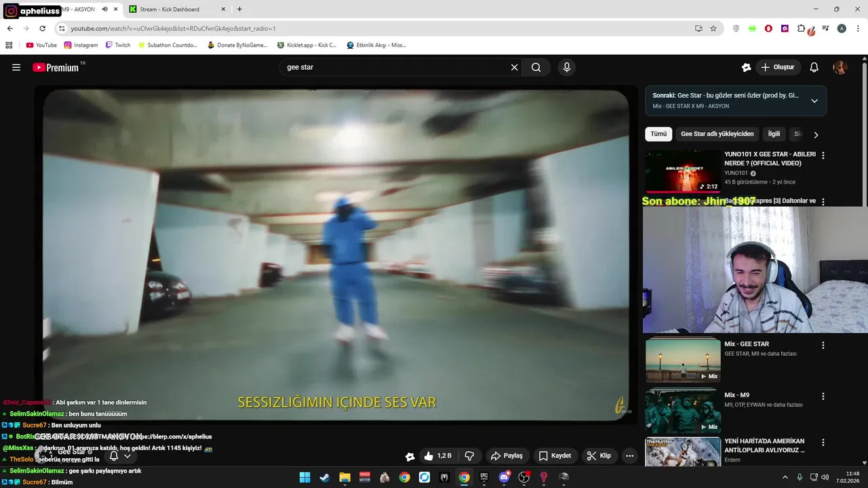Open more actions ellipsis below video
Viewport: 868px width, 488px height.
pos(629,456)
